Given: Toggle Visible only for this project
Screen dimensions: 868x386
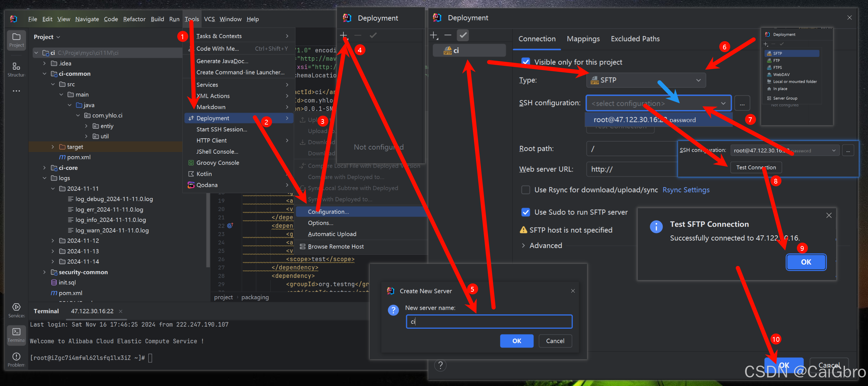Looking at the screenshot, I should 526,62.
